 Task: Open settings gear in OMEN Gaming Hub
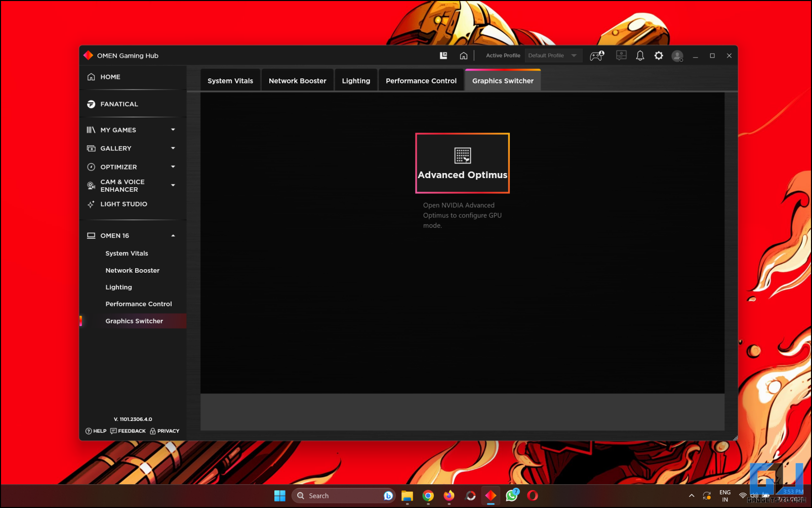click(x=659, y=56)
